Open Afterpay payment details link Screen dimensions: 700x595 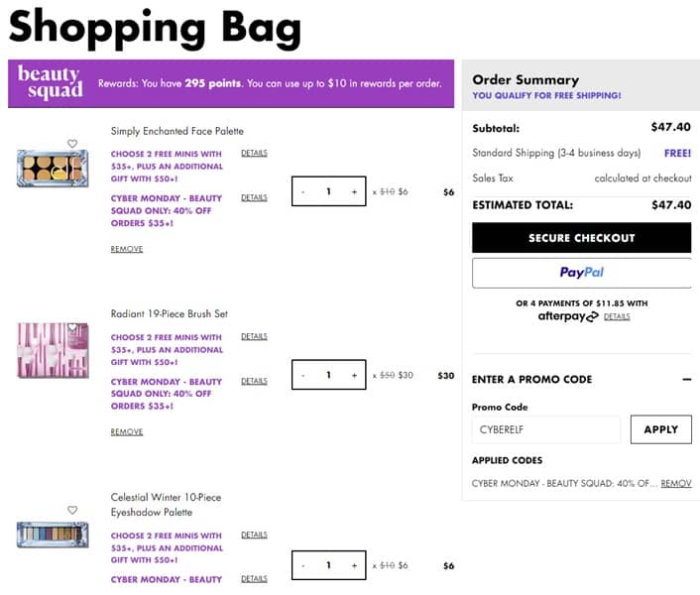coord(617,316)
